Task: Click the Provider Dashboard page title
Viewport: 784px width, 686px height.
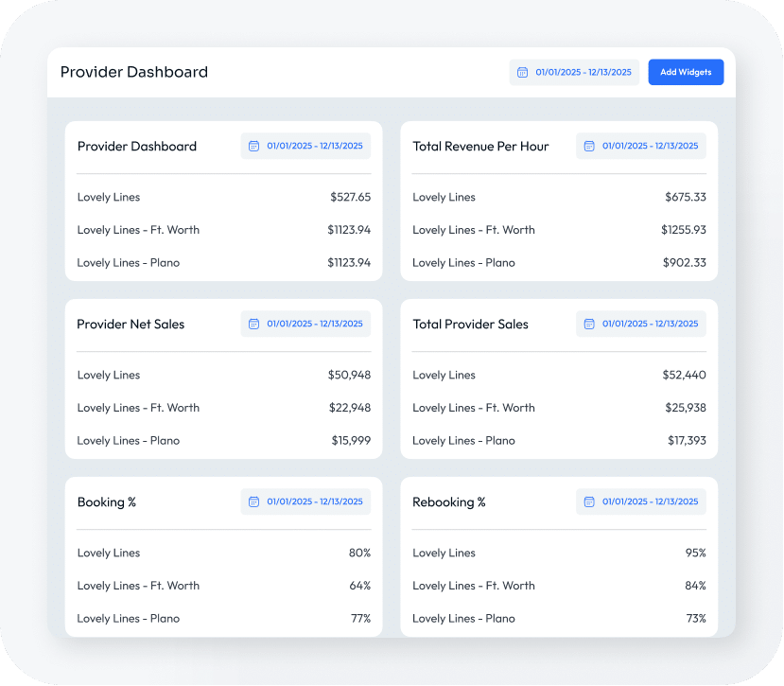Action: click(x=134, y=72)
